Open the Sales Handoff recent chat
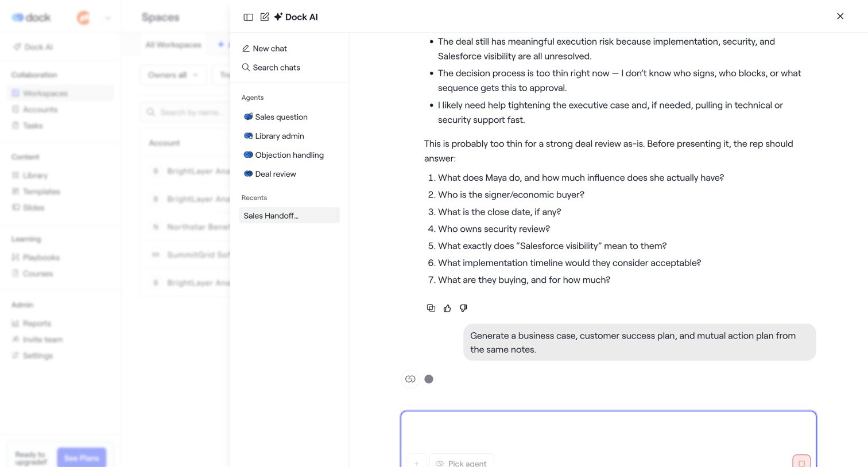This screenshot has height=467, width=868. (289, 216)
